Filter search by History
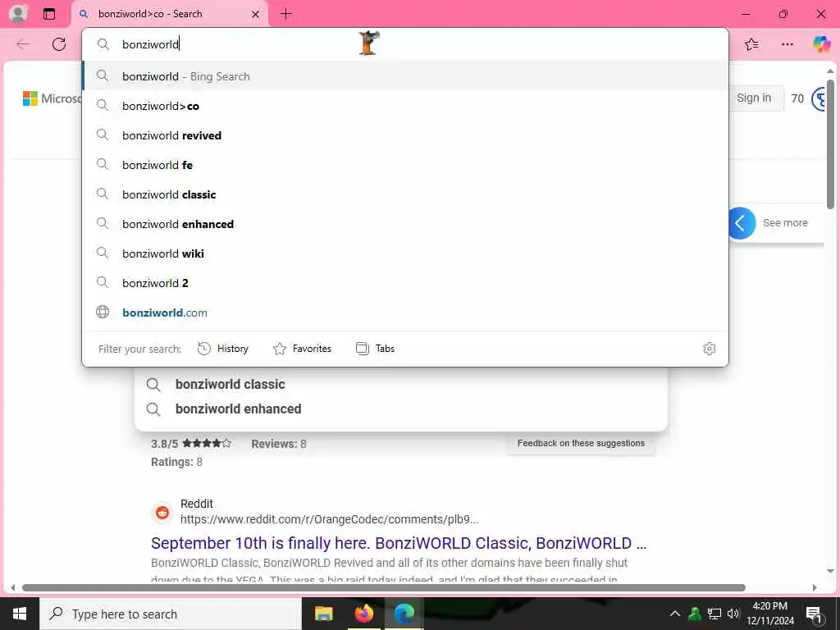The height and width of the screenshot is (630, 840). tap(223, 349)
